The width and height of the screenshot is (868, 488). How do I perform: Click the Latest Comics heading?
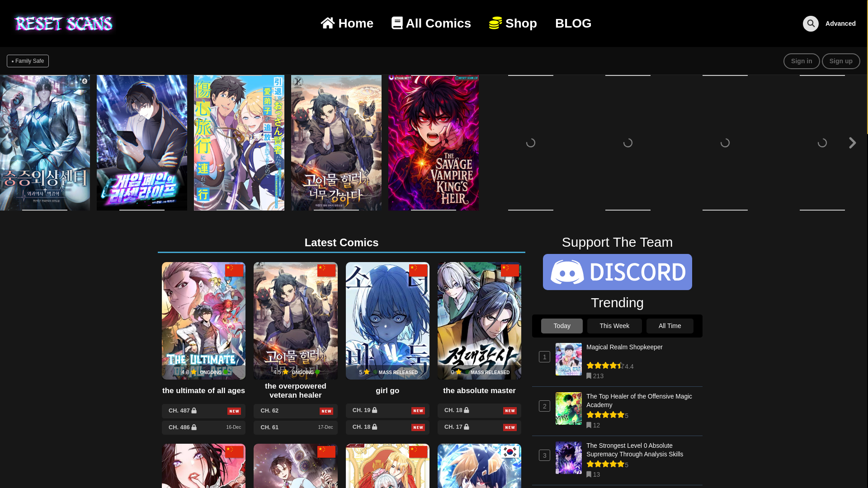pos(341,243)
